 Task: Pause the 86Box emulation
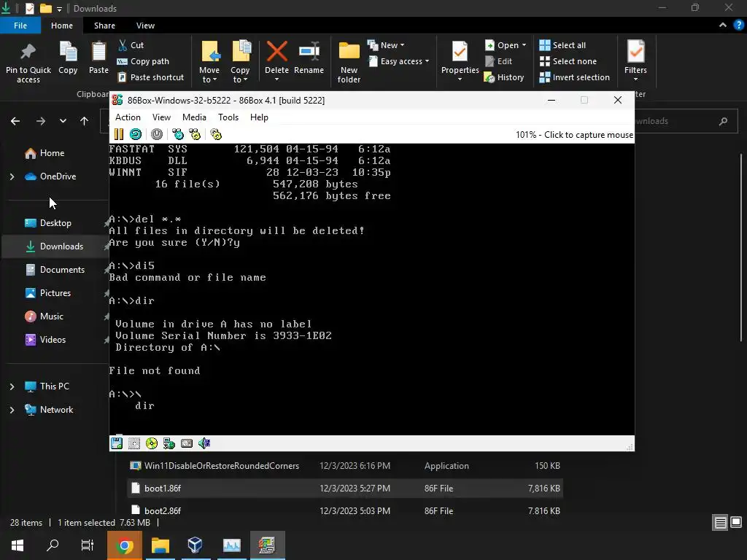click(118, 134)
